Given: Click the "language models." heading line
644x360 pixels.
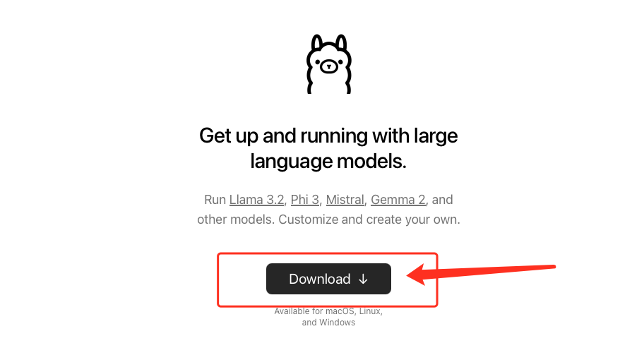Looking at the screenshot, I should (x=328, y=162).
